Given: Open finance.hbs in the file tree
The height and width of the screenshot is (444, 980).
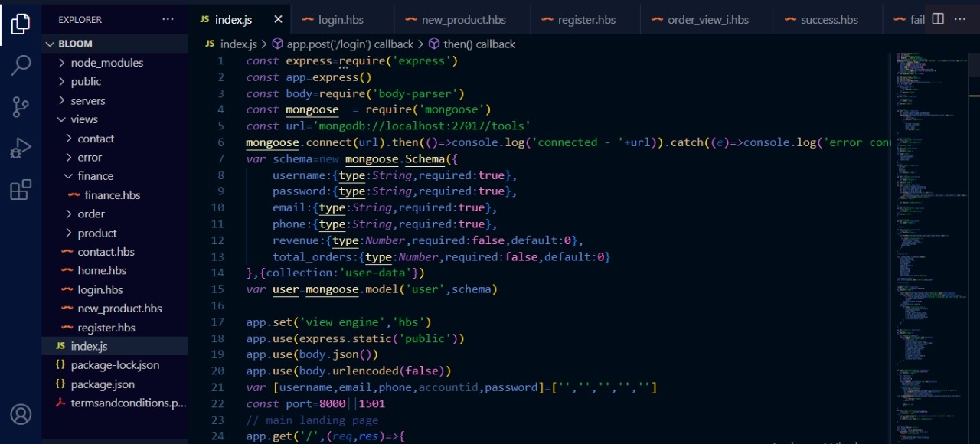Looking at the screenshot, I should pyautogui.click(x=112, y=195).
